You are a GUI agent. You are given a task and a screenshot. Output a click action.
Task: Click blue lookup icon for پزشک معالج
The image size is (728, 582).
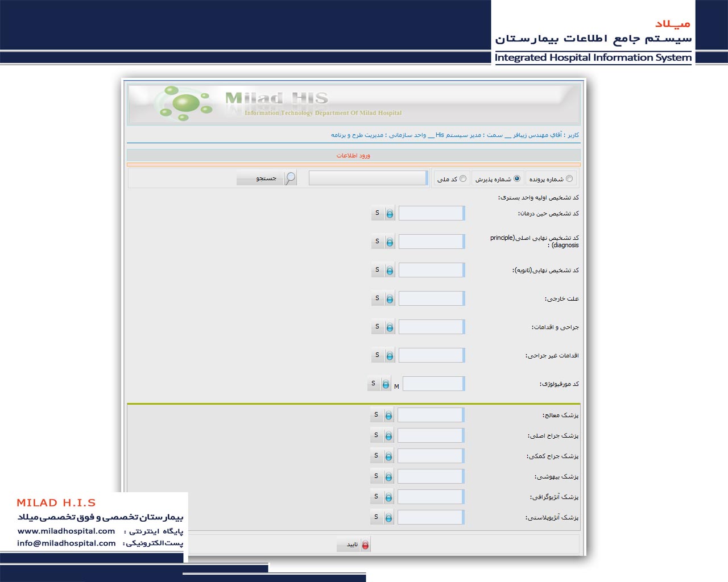(388, 415)
